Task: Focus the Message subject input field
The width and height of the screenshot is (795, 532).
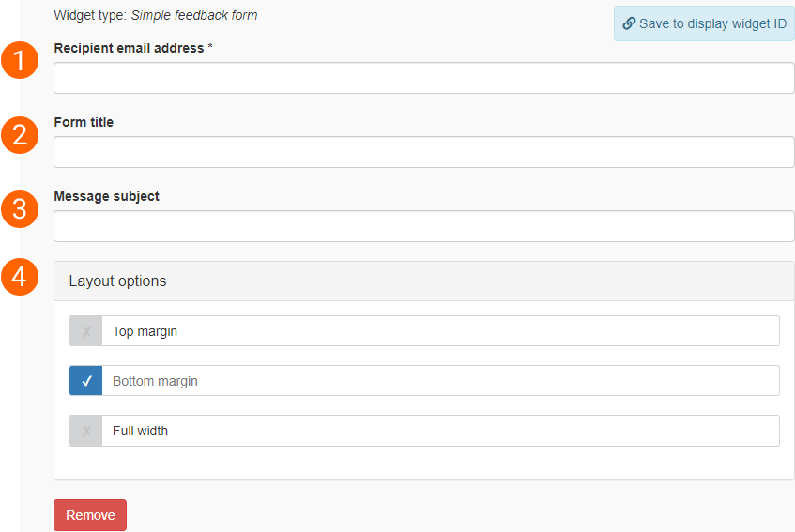Action: tap(424, 226)
